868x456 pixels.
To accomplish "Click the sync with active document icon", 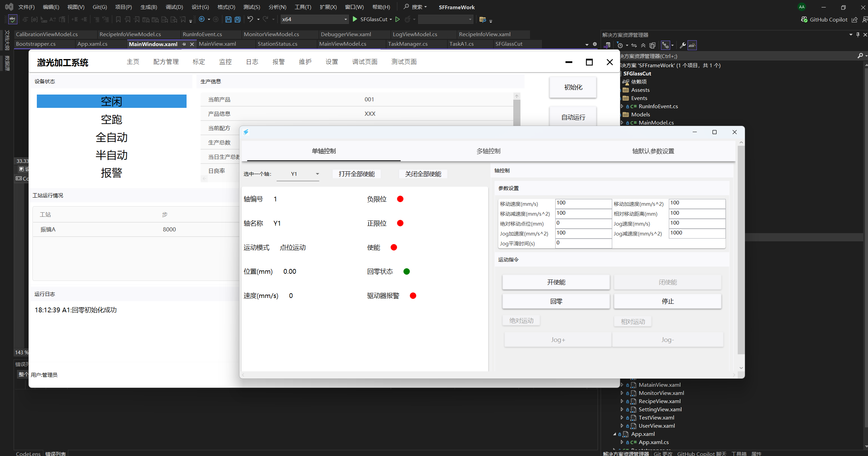I will pos(634,45).
